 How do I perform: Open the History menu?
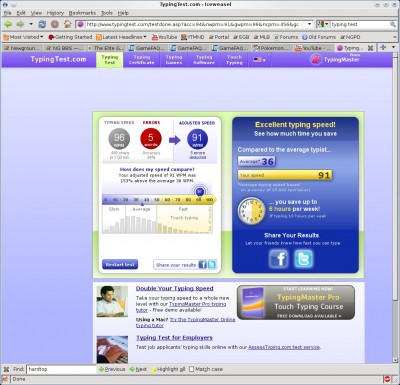(x=55, y=13)
